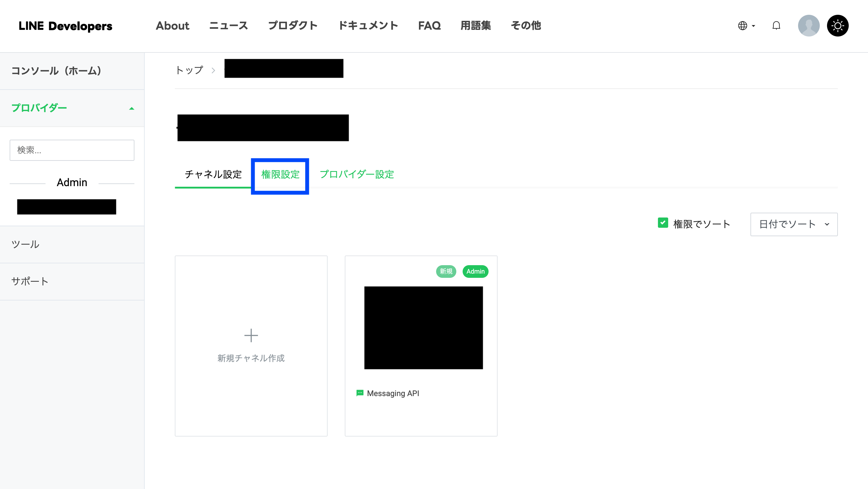Open ドキュメント in the top navigation
The height and width of the screenshot is (489, 868).
(x=368, y=26)
